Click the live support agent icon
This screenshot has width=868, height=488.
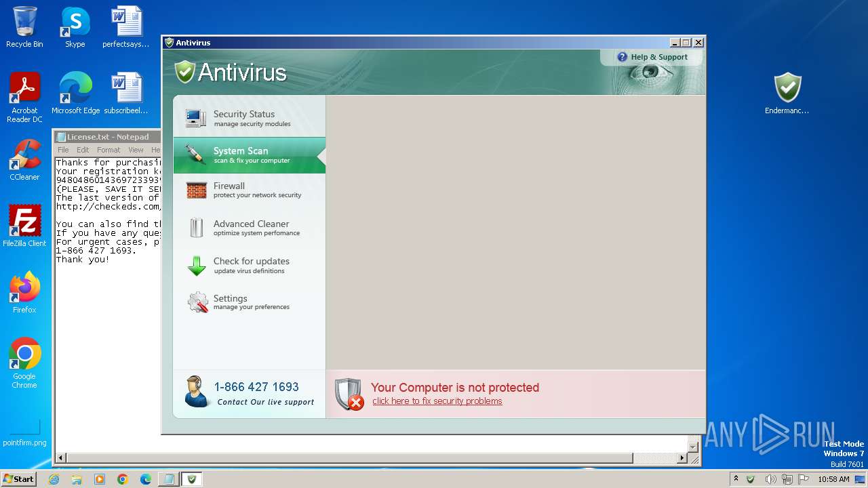196,392
